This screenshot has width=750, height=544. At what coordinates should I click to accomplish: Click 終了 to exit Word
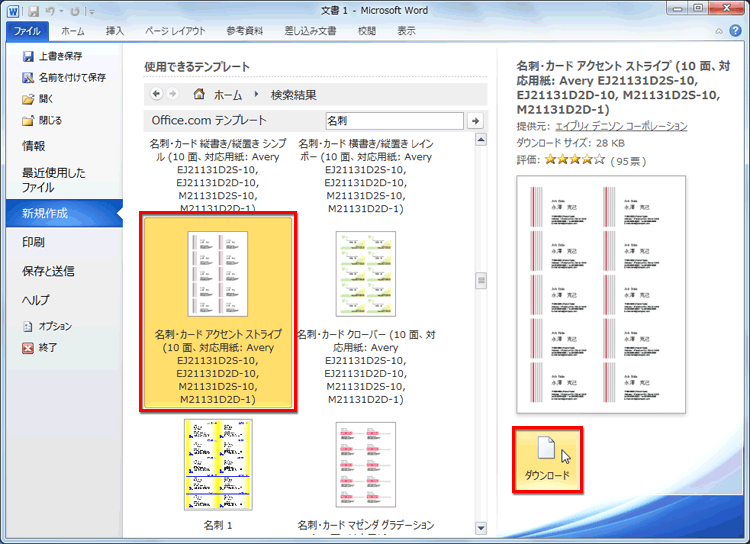point(40,348)
